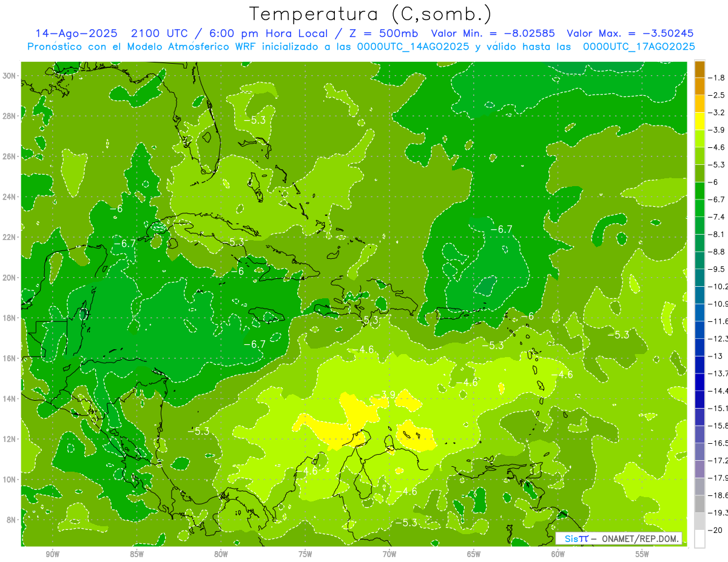Click the latitude axis label '18N'
728x562 pixels.
[x=10, y=318]
